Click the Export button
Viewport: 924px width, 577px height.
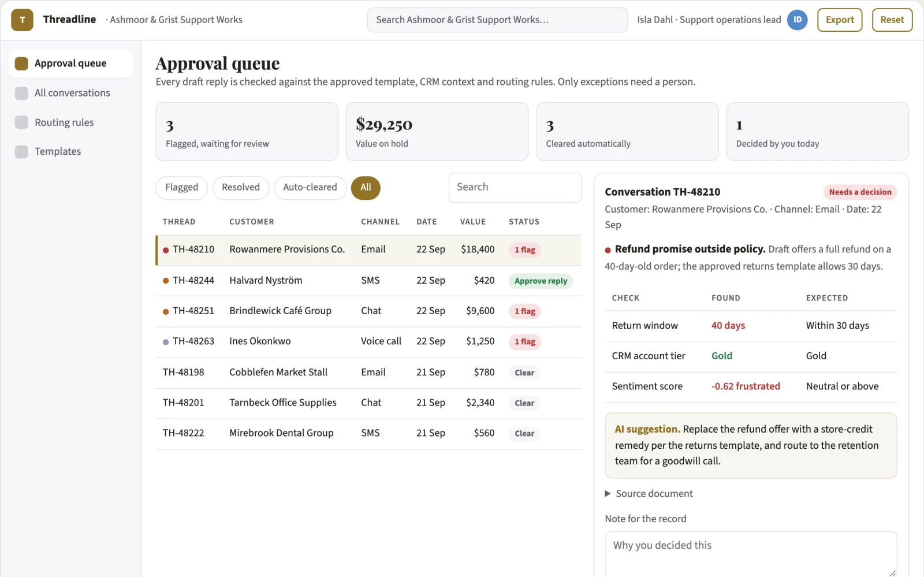pyautogui.click(x=840, y=20)
